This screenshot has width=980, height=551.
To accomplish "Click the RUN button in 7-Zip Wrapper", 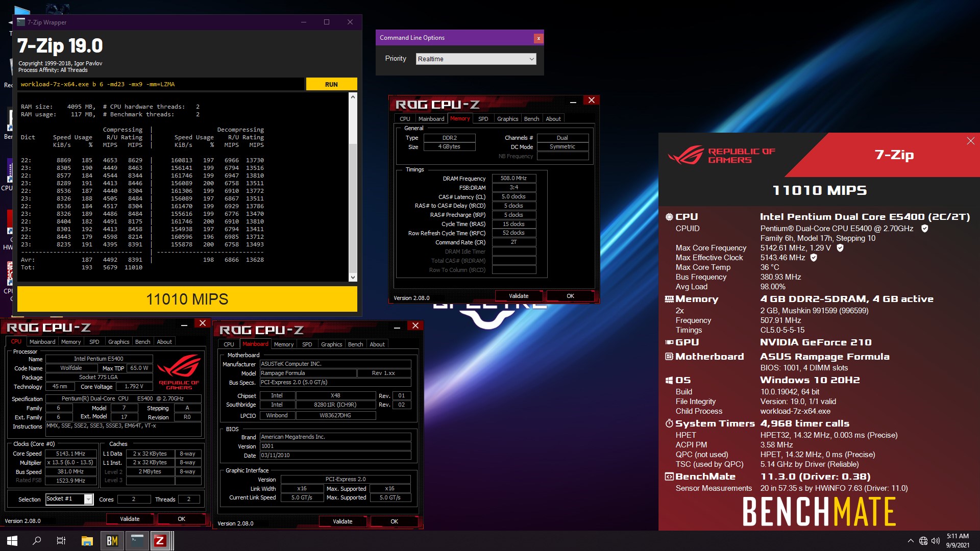I will pyautogui.click(x=331, y=84).
